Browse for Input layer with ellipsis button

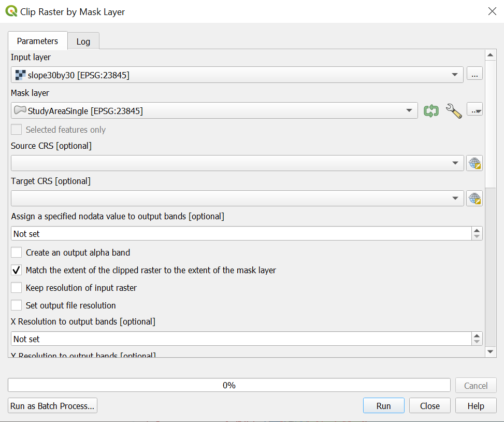[474, 75]
